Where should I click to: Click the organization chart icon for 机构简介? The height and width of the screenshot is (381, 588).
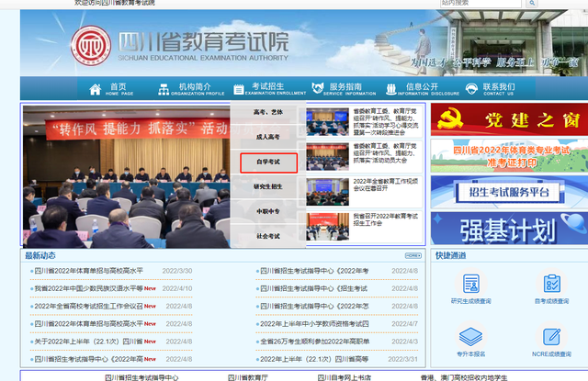coord(164,90)
